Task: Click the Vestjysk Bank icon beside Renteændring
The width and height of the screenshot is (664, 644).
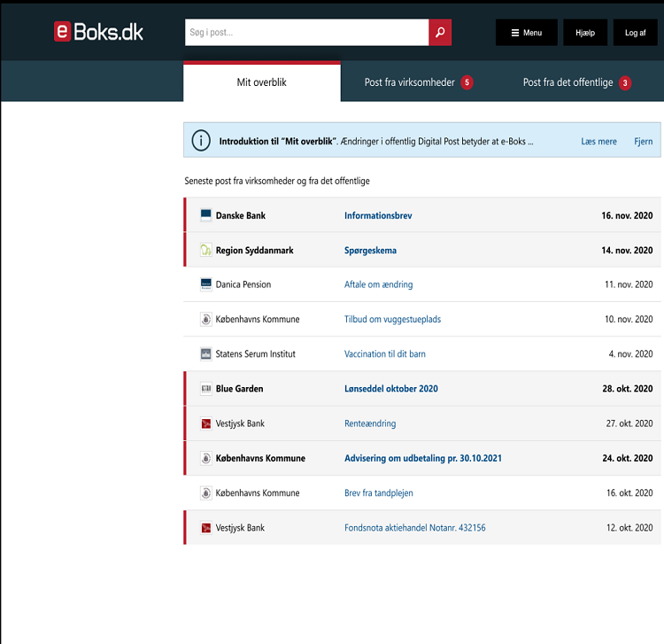Action: click(205, 423)
